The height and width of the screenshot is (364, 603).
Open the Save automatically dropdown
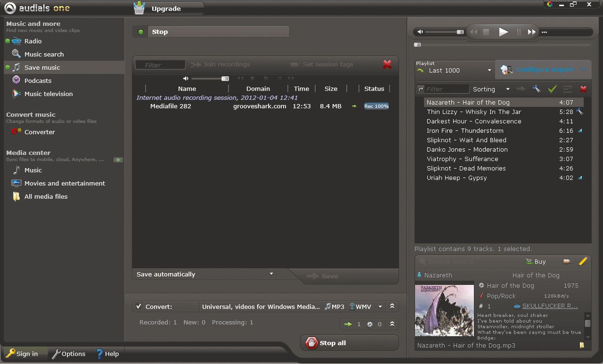(x=204, y=274)
